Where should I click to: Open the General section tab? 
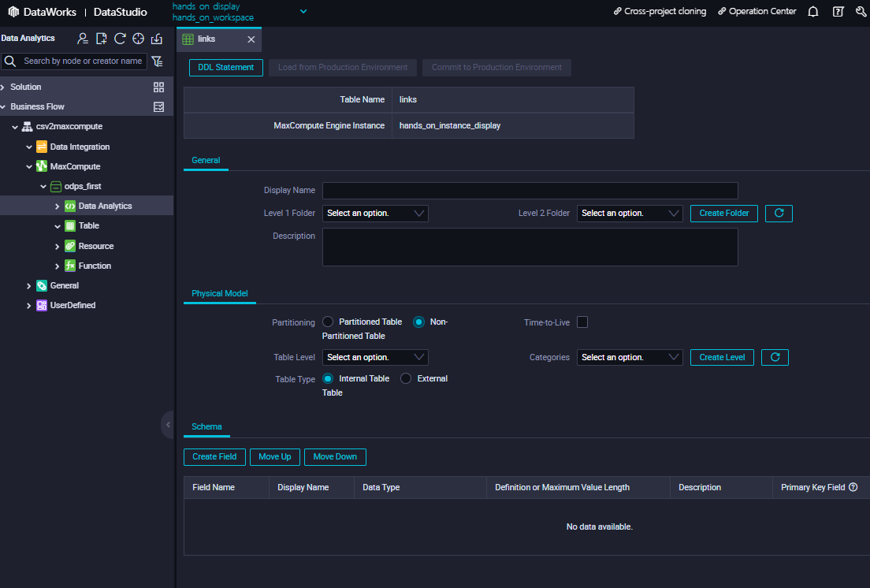(x=206, y=160)
